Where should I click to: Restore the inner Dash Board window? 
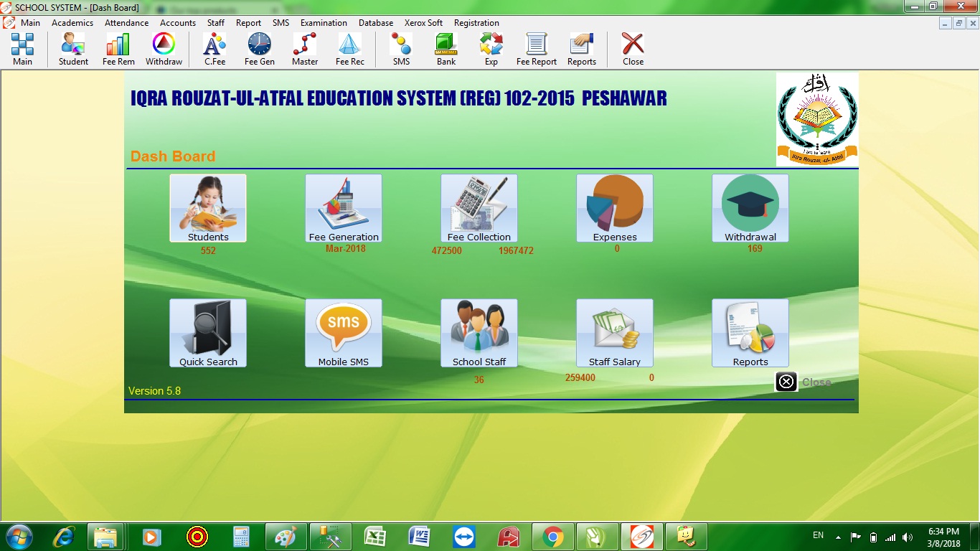pyautogui.click(x=958, y=23)
